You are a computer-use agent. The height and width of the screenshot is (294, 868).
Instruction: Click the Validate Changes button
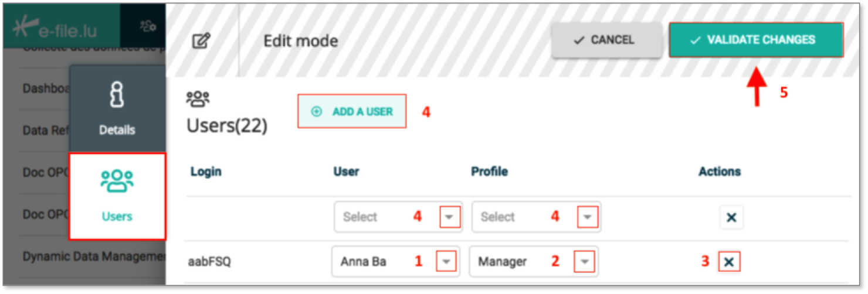pos(756,40)
